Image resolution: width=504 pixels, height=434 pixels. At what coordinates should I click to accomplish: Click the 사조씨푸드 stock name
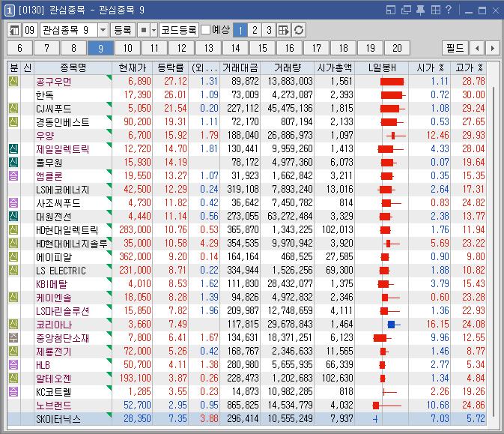click(x=58, y=203)
